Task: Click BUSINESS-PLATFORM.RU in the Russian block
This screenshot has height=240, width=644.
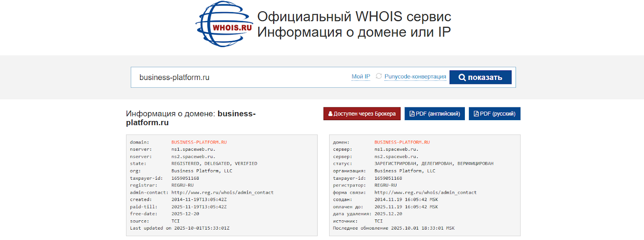Action: pos(402,142)
